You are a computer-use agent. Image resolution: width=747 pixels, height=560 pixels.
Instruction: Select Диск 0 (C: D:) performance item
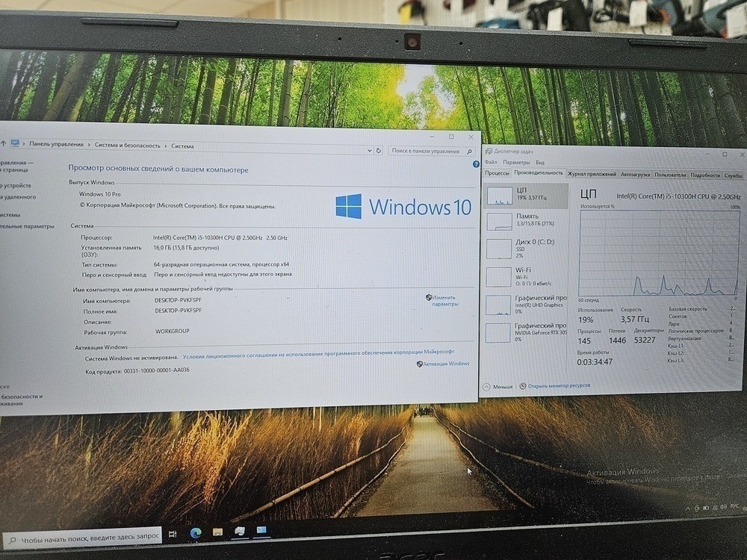click(x=525, y=248)
